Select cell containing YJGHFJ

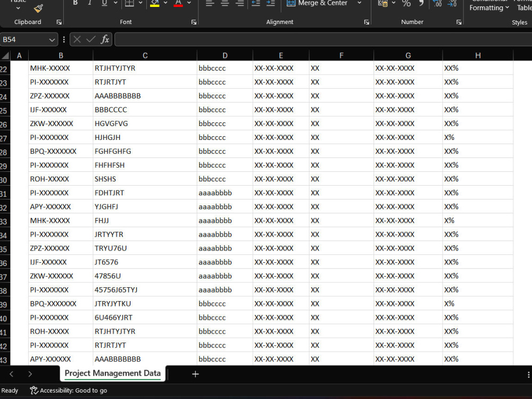click(x=145, y=206)
